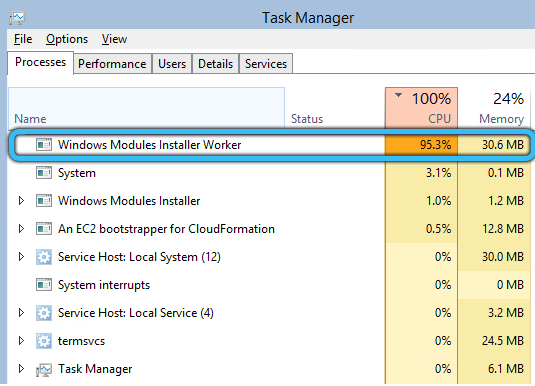Click the EC2 bootstrapper for CloudFormation icon
Viewport: 535px width, 386px height.
44,229
